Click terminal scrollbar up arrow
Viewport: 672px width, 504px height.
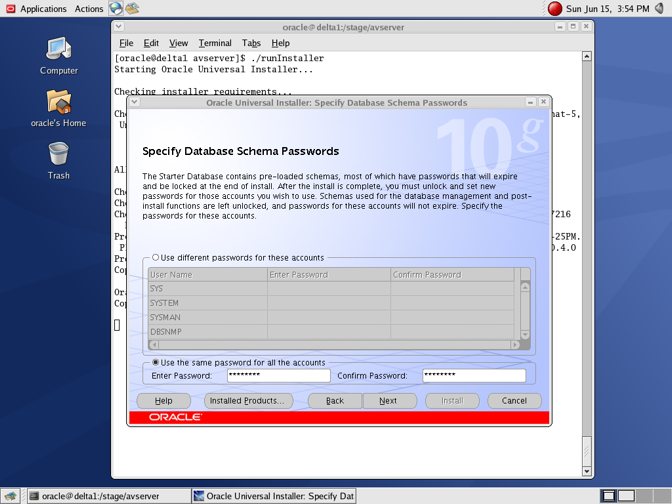pos(587,56)
